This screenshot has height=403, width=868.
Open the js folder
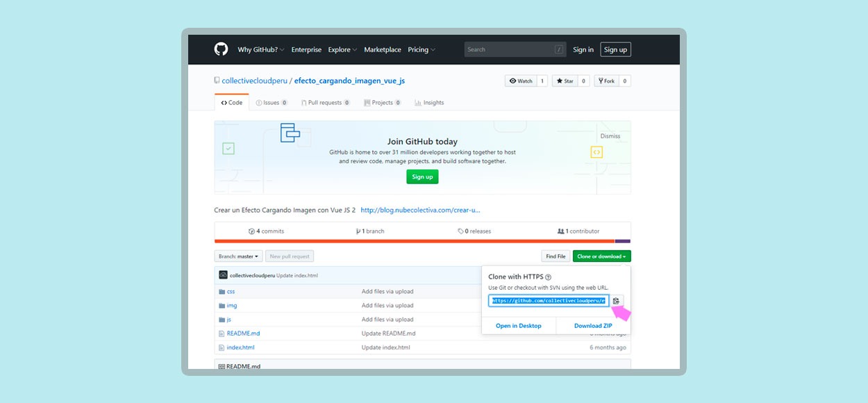229,320
